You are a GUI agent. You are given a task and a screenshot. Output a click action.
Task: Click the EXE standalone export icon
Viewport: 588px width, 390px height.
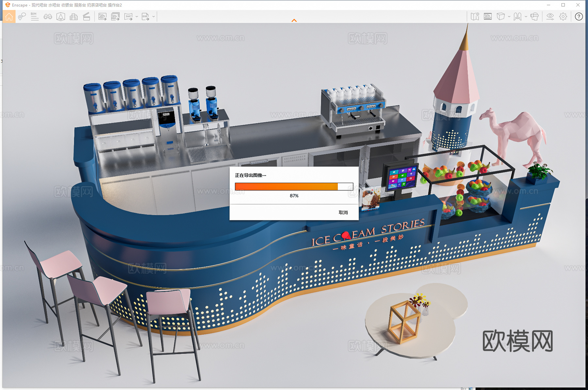pos(145,16)
